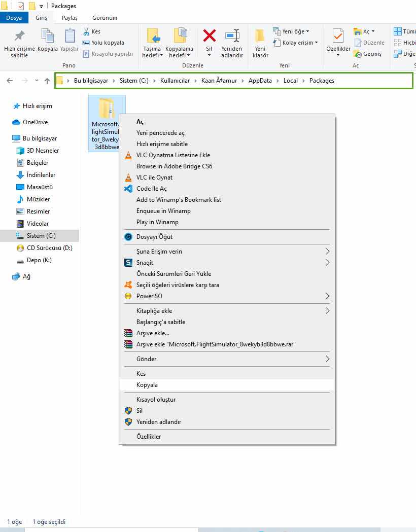
Task: Click the Özellikler icon in the ribbon
Action: (338, 36)
